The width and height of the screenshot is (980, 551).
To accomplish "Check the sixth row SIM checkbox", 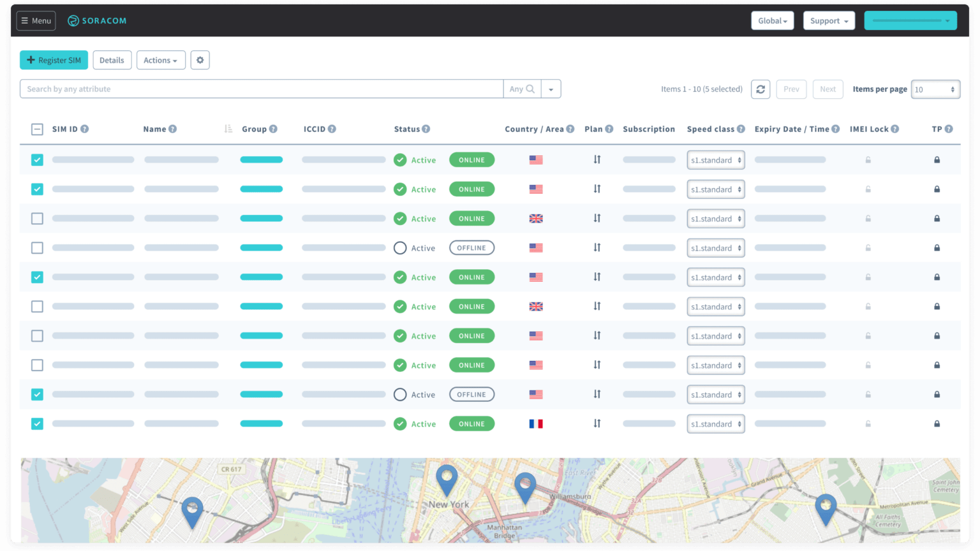I will pyautogui.click(x=37, y=307).
